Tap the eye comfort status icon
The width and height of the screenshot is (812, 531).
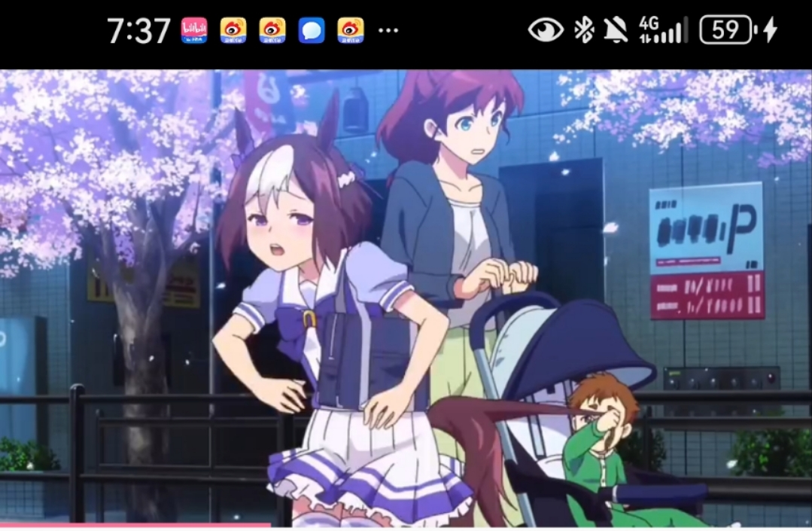tap(546, 29)
